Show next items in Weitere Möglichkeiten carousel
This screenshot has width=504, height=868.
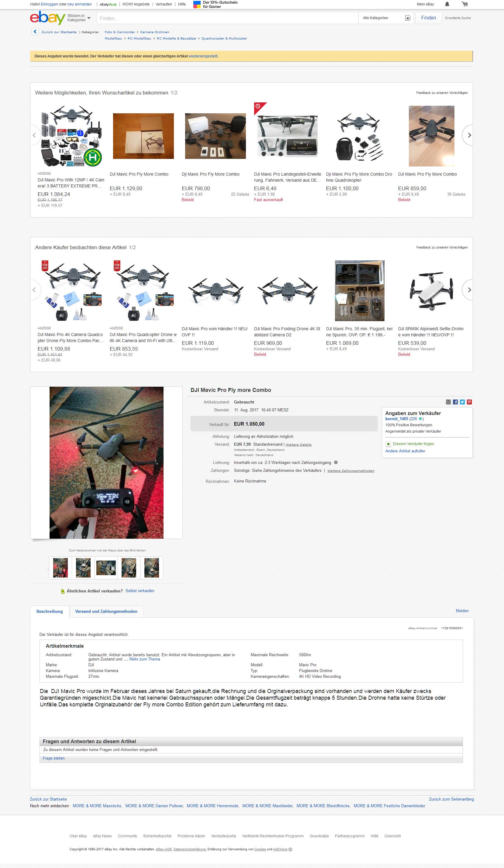[468, 136]
